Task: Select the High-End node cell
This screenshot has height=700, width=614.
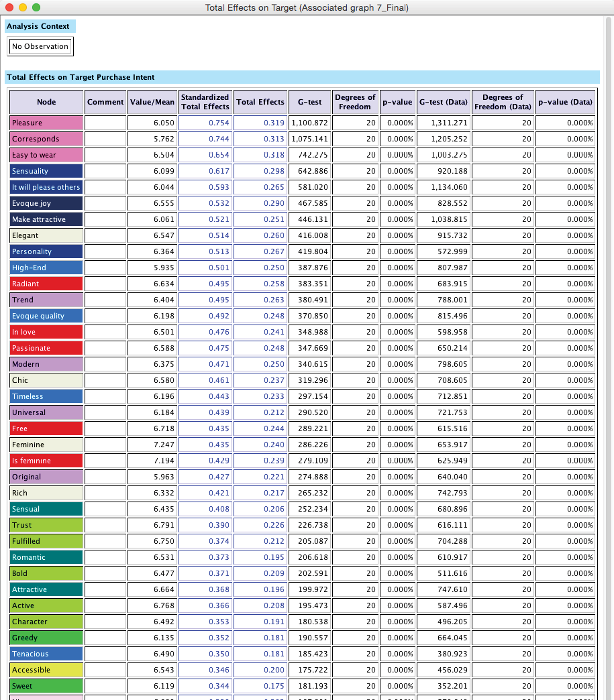Action: [x=46, y=268]
